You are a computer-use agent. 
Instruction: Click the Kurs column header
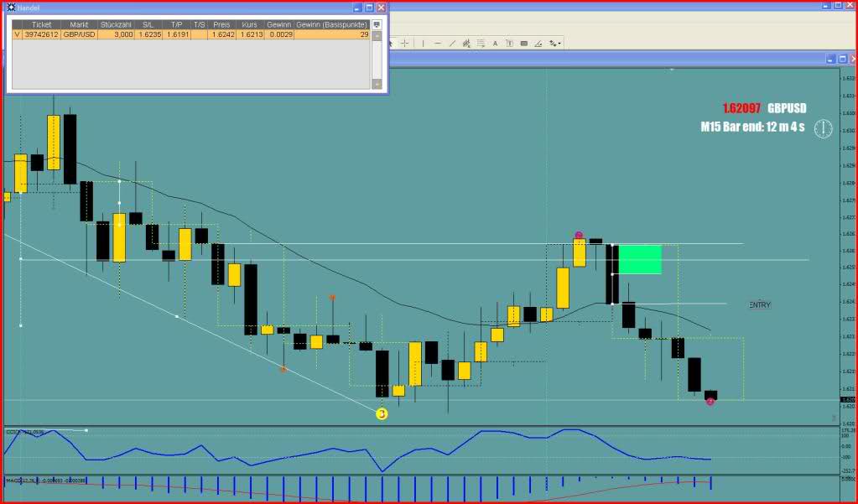250,24
